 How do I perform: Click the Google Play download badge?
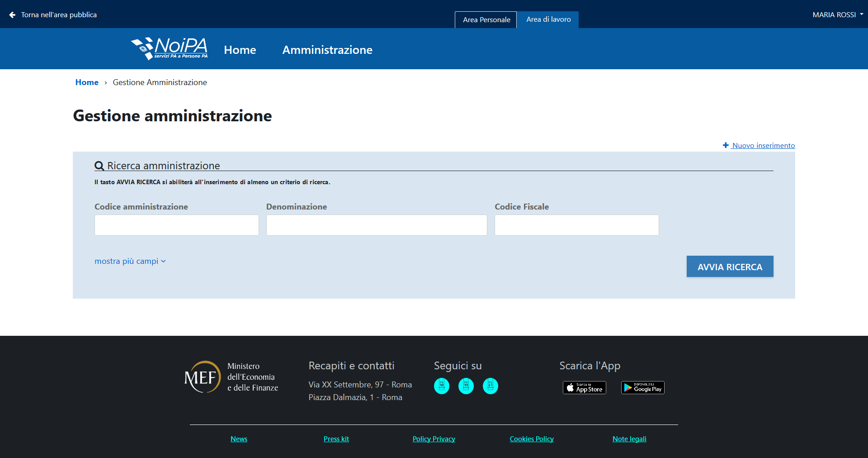[643, 388]
